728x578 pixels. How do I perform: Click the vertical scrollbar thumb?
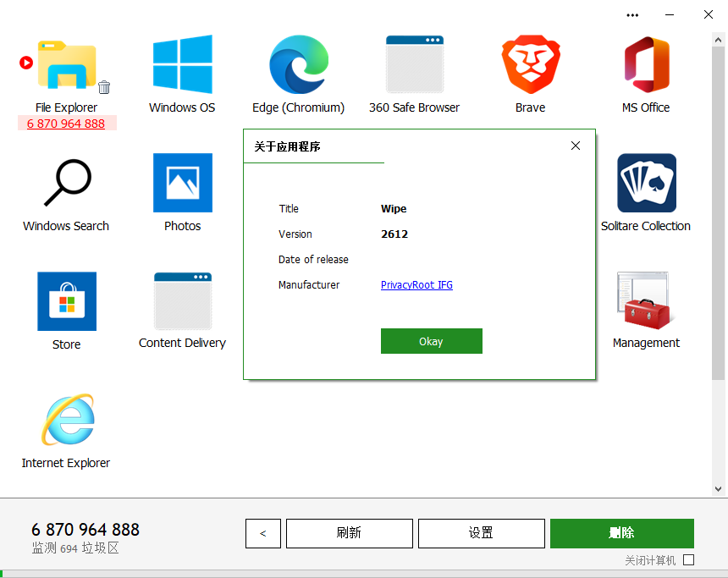click(718, 213)
